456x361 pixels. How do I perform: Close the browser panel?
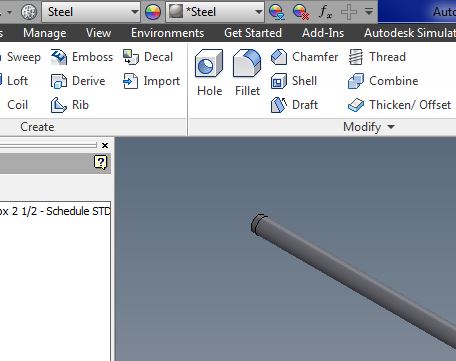point(105,145)
